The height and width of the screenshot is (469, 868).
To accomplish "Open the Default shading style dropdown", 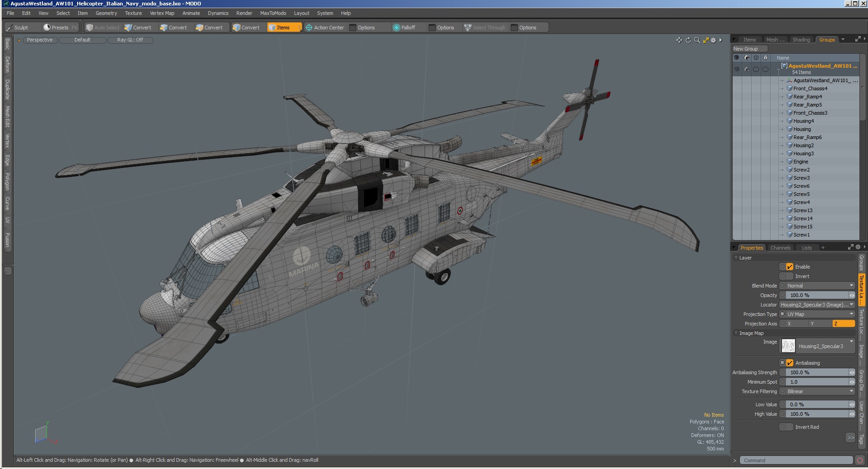I will tap(83, 40).
